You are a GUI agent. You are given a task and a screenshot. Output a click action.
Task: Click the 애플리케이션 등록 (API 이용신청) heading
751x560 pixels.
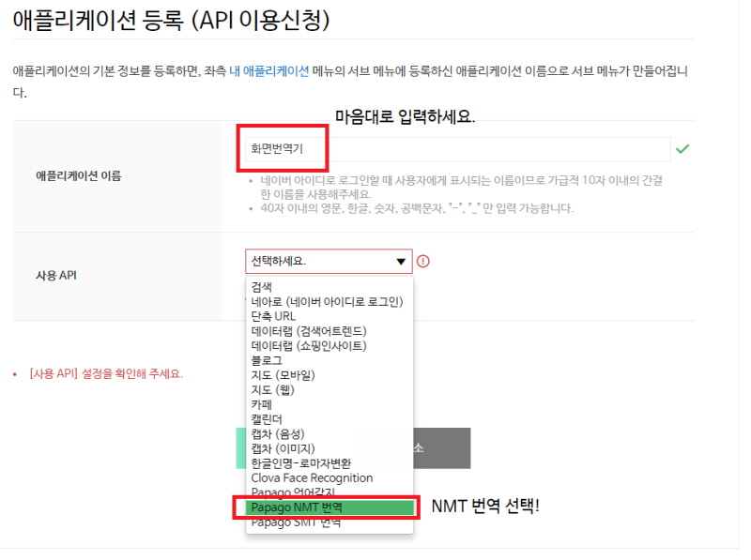click(x=172, y=21)
